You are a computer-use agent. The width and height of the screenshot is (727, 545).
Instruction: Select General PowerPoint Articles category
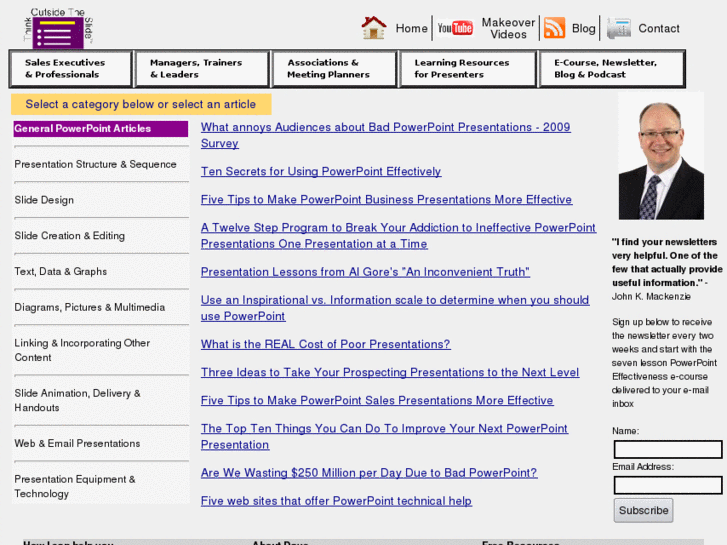101,129
